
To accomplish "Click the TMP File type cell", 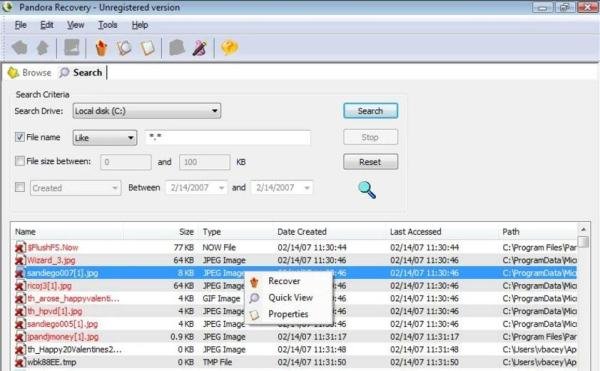I will pos(217,362).
